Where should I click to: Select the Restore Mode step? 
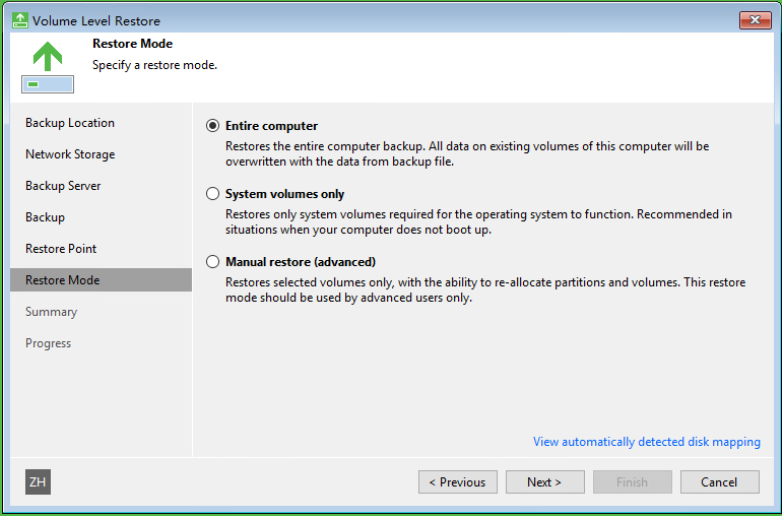pyautogui.click(x=101, y=280)
